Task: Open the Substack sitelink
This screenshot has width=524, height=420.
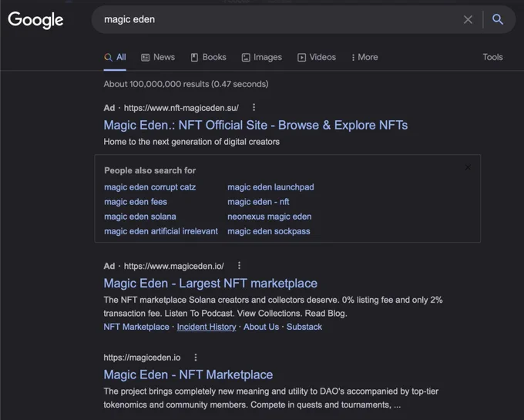Action: pos(304,327)
